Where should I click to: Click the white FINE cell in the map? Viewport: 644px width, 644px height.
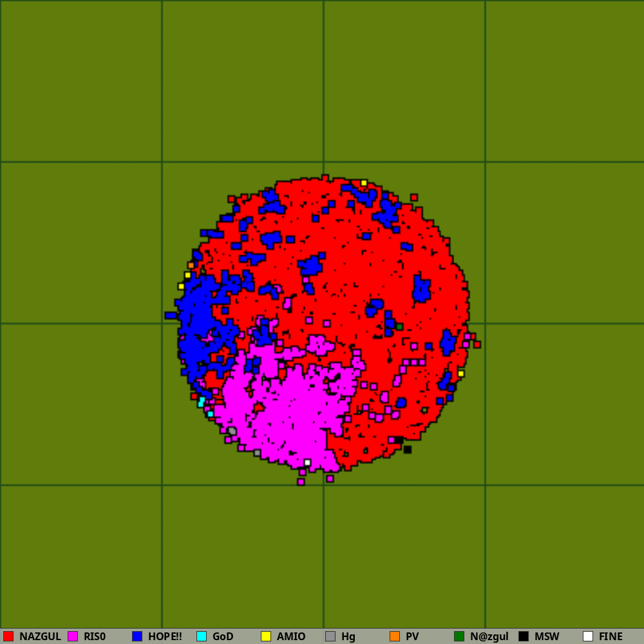307,462
